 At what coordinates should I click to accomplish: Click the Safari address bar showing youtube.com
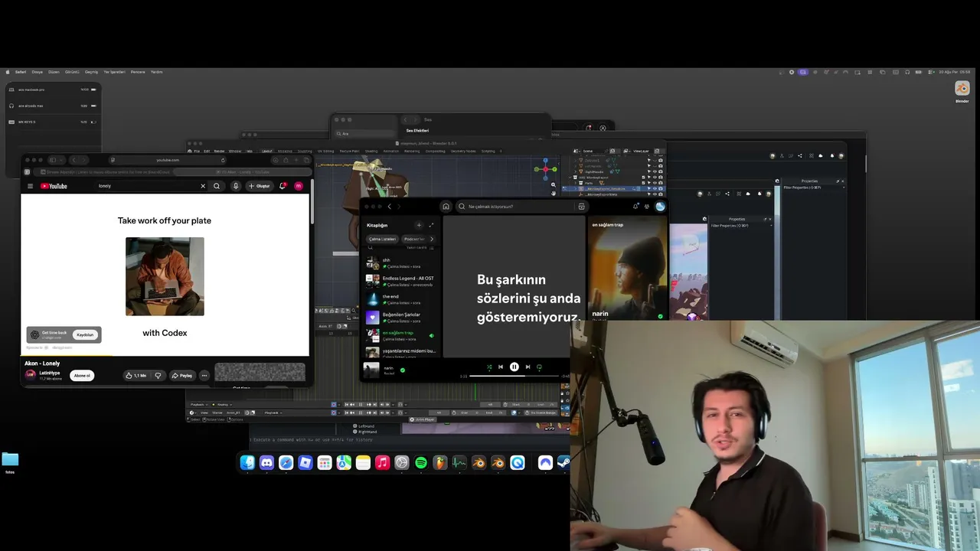[x=168, y=160]
